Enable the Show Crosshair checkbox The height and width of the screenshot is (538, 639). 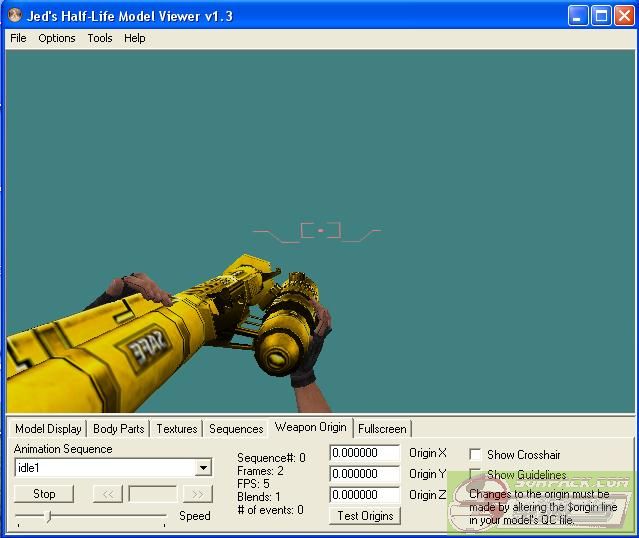pos(475,454)
